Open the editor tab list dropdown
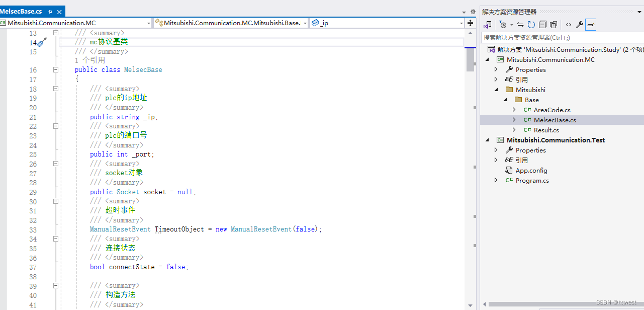644x310 pixels. point(464,12)
